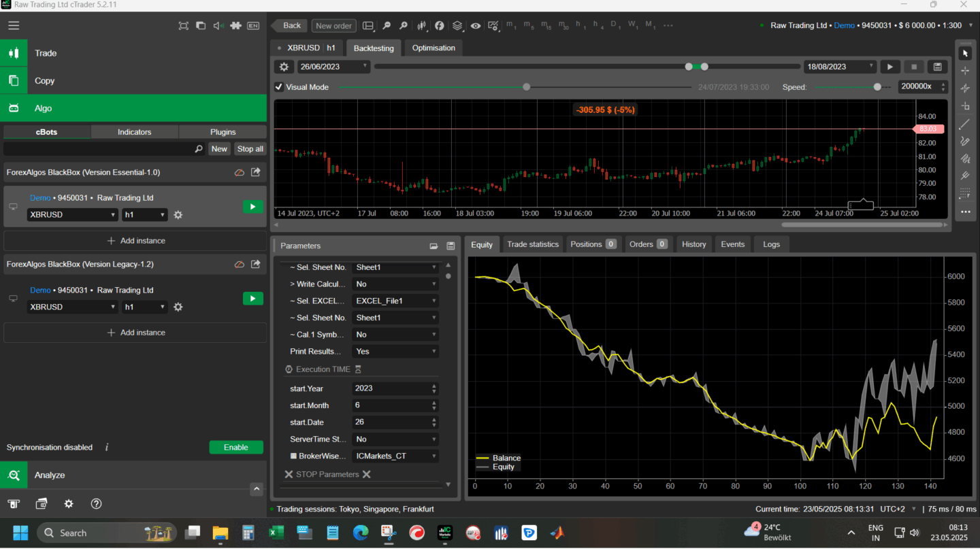The width and height of the screenshot is (980, 551).
Task: Activate the crosshair cursor tool
Action: click(964, 71)
